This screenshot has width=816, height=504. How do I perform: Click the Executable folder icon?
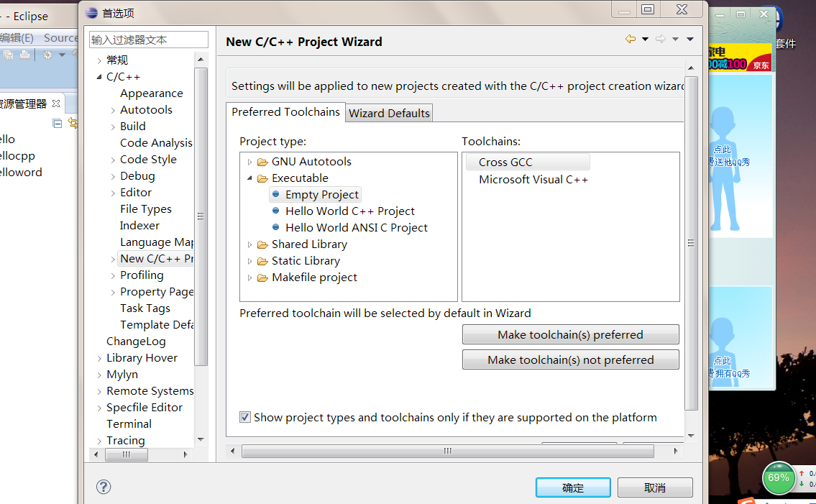coord(263,178)
